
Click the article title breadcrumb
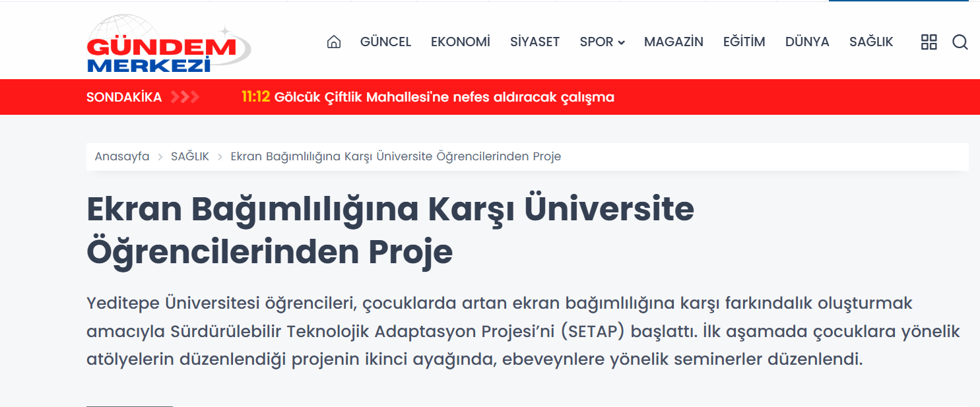pos(395,157)
